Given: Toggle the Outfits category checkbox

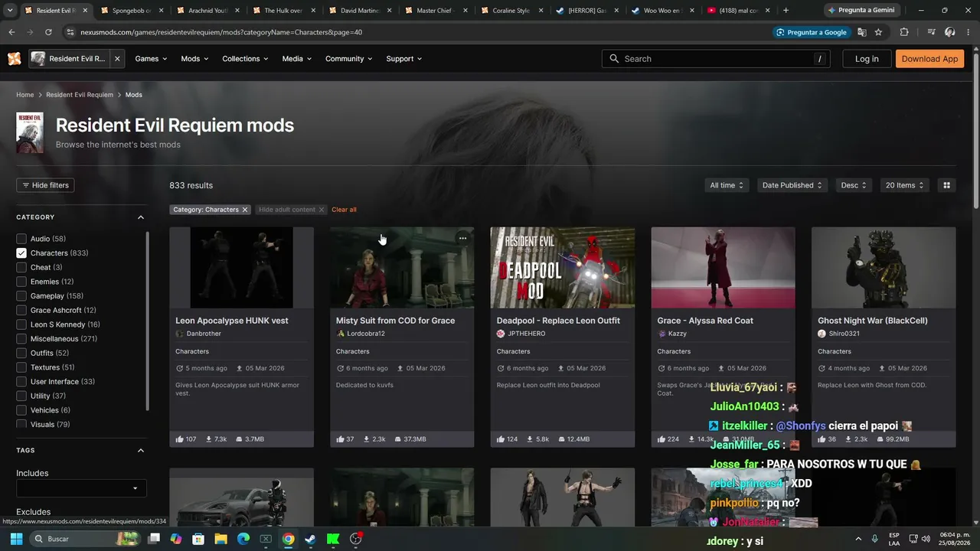Looking at the screenshot, I should point(21,353).
